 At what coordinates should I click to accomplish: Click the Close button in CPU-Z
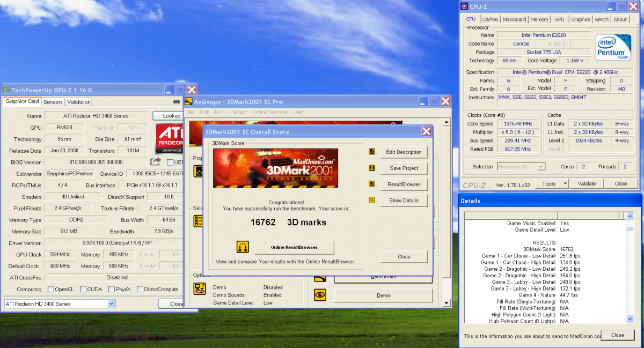tap(620, 183)
